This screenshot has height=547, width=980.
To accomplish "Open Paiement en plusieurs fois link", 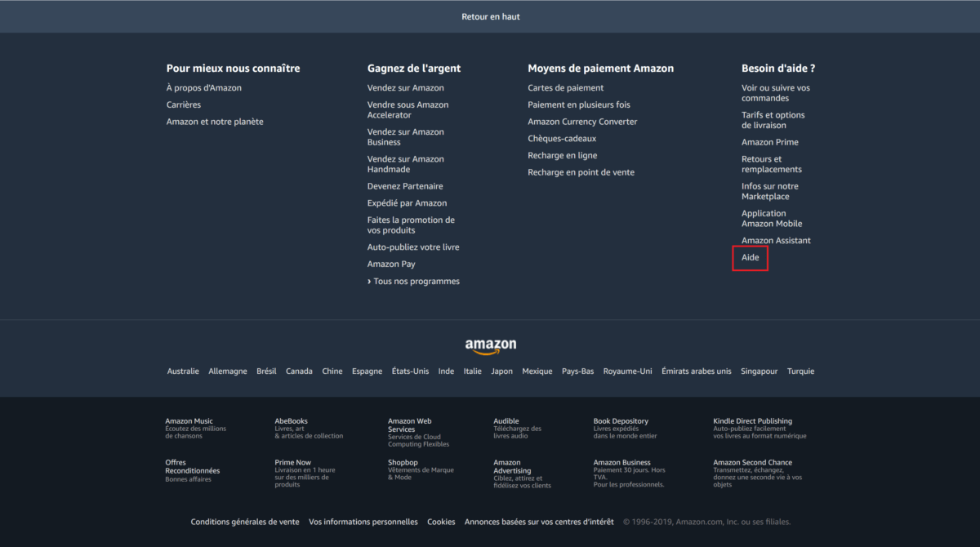I will pos(579,105).
